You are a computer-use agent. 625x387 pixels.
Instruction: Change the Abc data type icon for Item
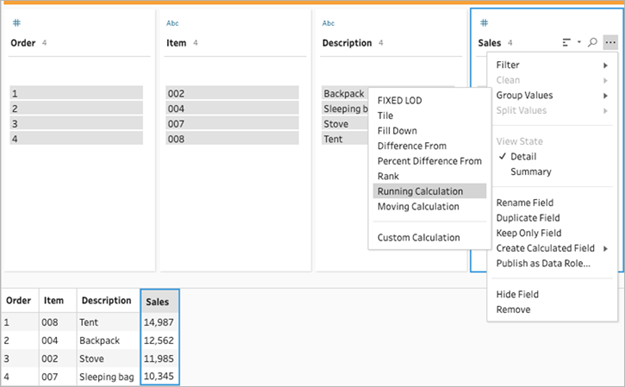173,23
